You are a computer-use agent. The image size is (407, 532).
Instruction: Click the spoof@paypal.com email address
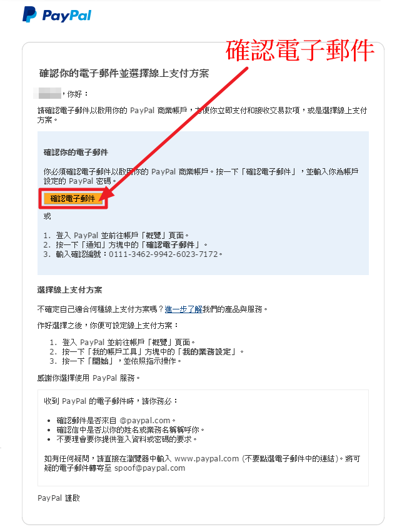pos(149,468)
